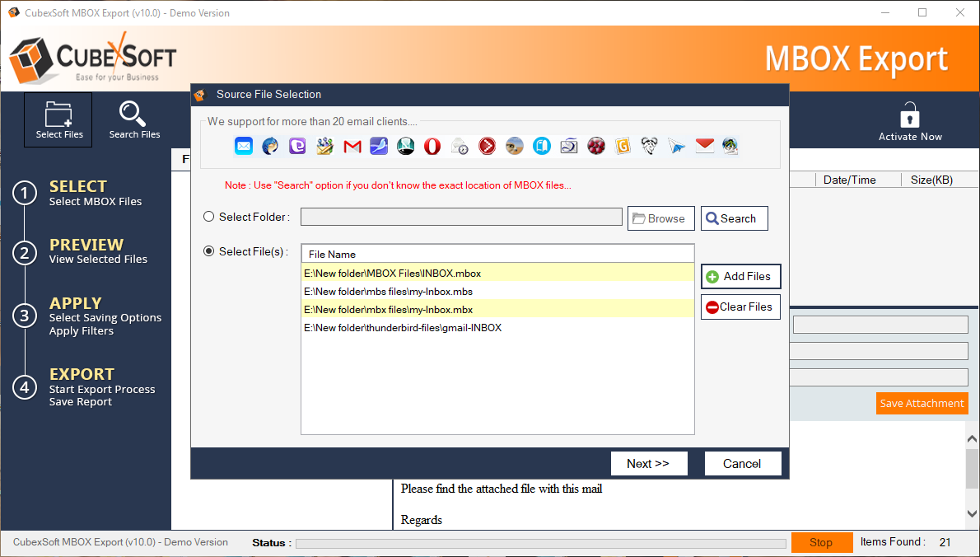Click the blue paper plane client icon
Screen dimensions: 980x557
(677, 147)
